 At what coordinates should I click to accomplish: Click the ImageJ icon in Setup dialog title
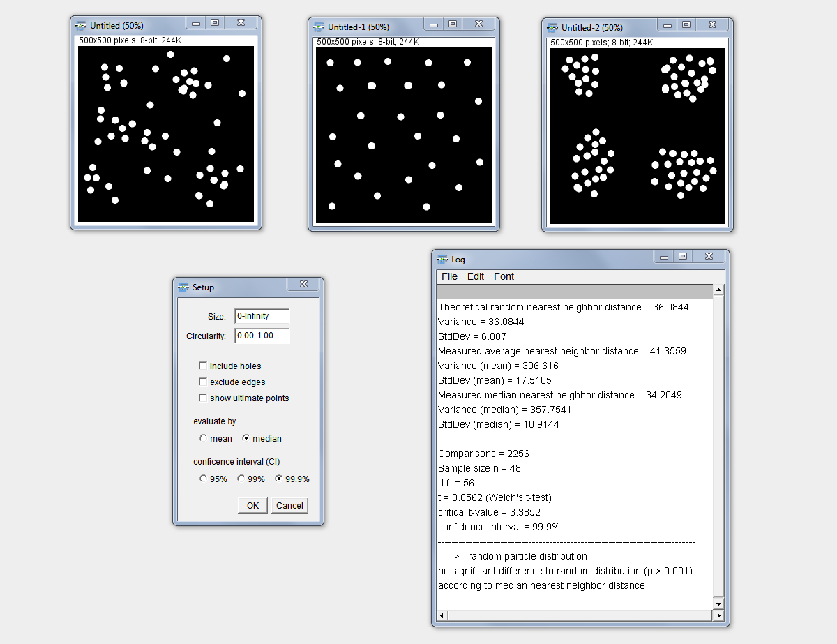pos(184,287)
